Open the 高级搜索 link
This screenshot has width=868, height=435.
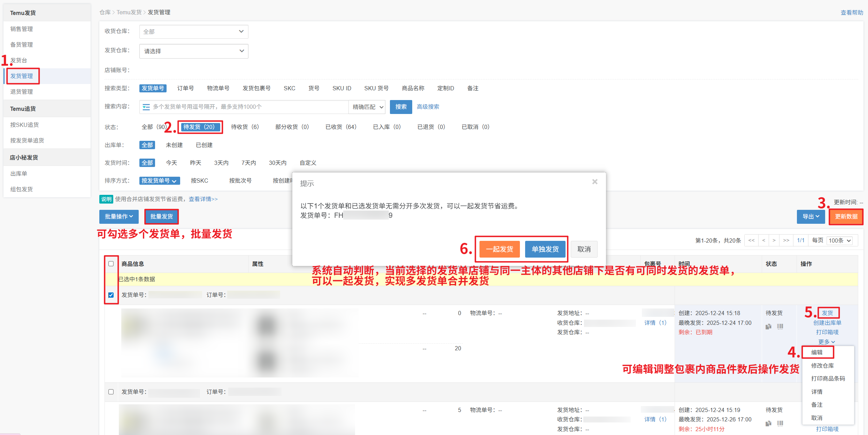(x=428, y=107)
